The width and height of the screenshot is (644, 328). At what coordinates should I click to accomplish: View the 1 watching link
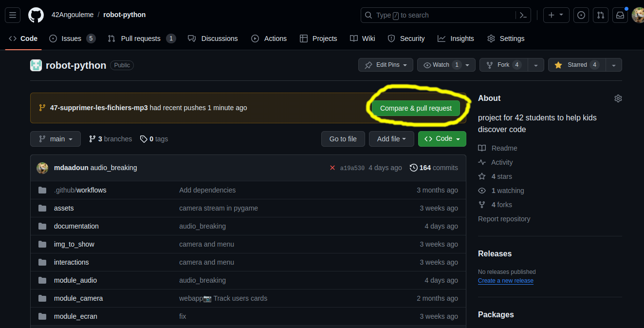point(501,191)
